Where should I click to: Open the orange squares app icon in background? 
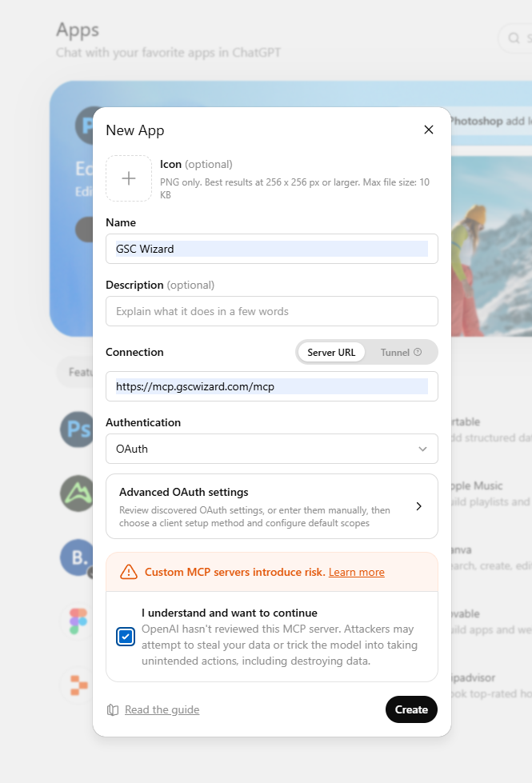(78, 685)
